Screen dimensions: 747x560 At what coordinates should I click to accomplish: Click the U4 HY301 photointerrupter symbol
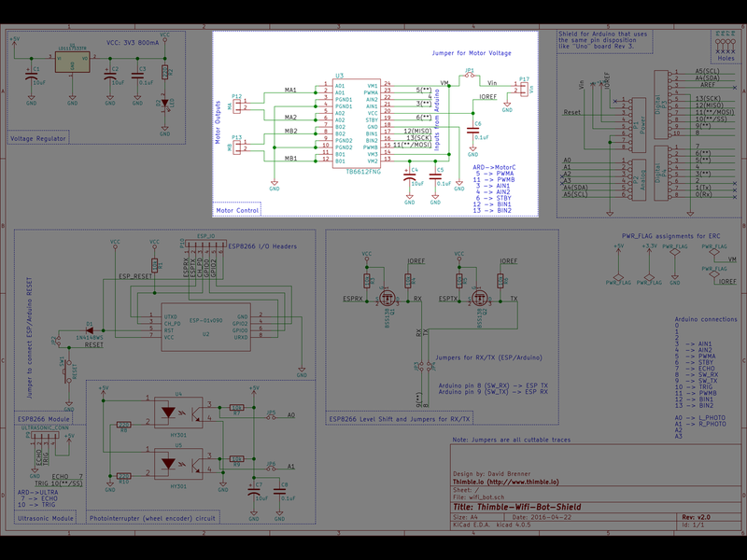point(178,413)
